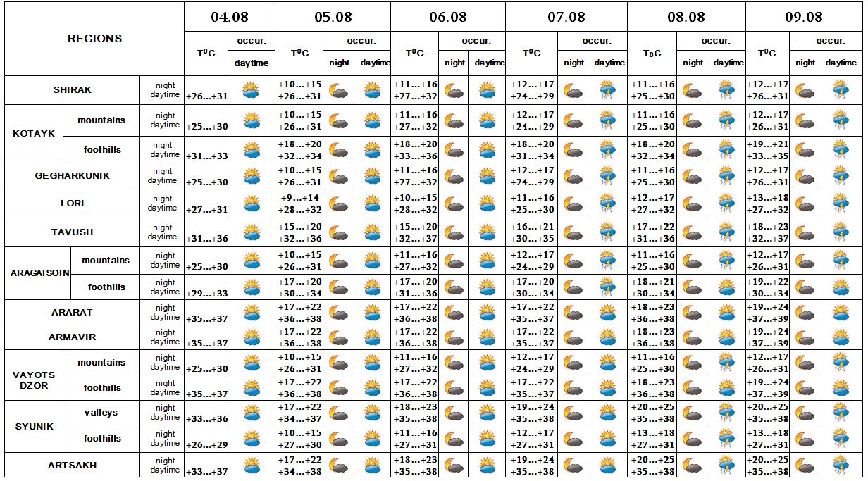Select Syunik valleys night icon for 07.08
Image resolution: width=868 pixels, height=481 pixels.
pyautogui.click(x=573, y=413)
